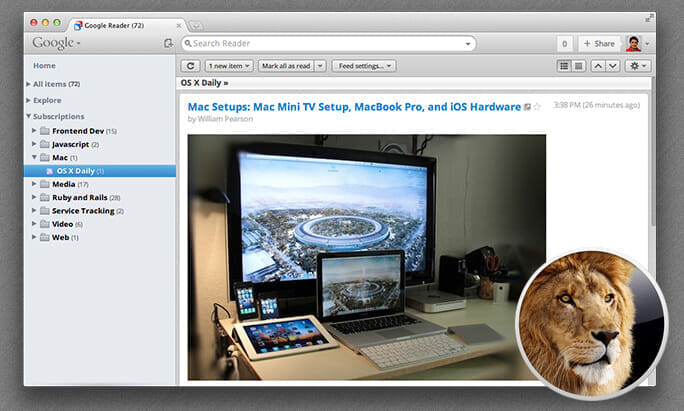This screenshot has width=684, height=411.
Task: Click the user profile avatar
Action: (633, 44)
